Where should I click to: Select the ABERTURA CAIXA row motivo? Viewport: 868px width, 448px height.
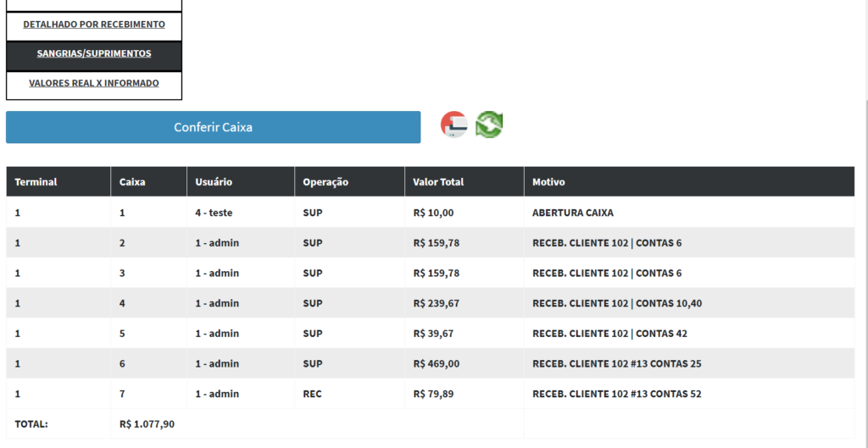572,213
